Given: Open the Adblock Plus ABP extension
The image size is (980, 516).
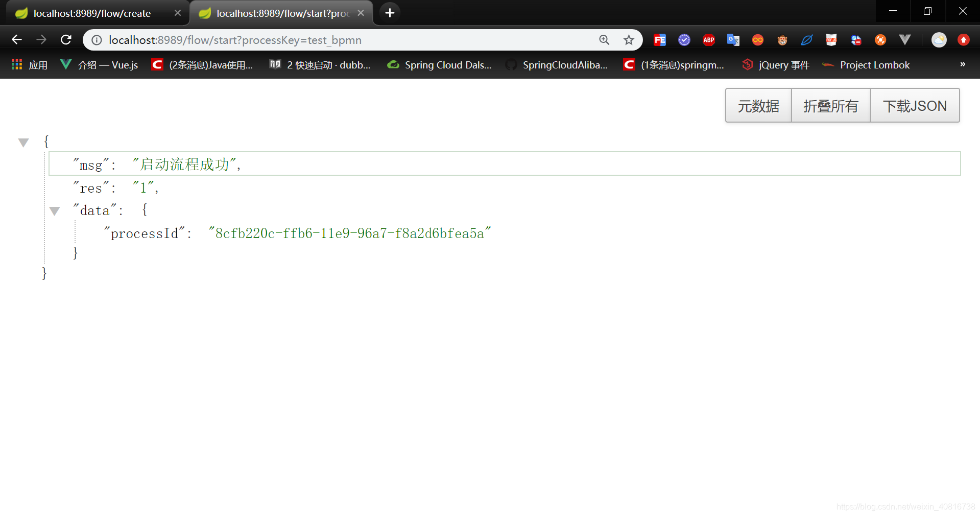Looking at the screenshot, I should (x=709, y=40).
